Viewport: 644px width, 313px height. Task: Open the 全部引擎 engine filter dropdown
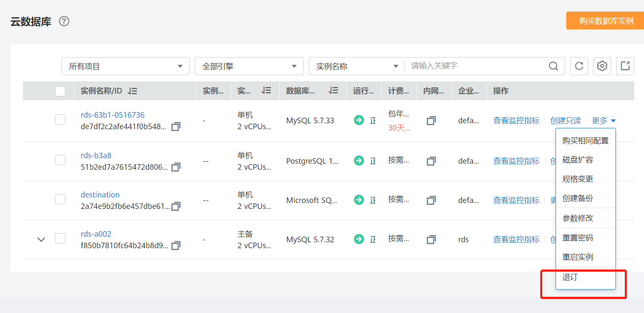point(249,66)
